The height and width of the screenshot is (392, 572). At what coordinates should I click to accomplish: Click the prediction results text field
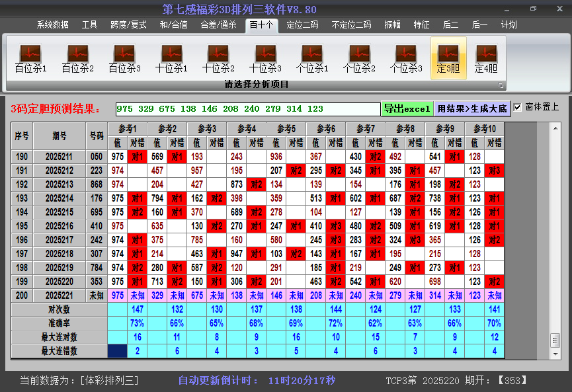pyautogui.click(x=247, y=109)
